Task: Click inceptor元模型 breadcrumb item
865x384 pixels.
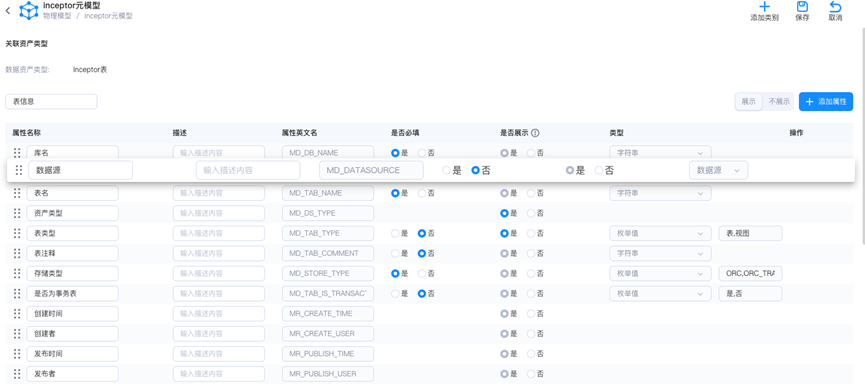Action: (x=109, y=16)
